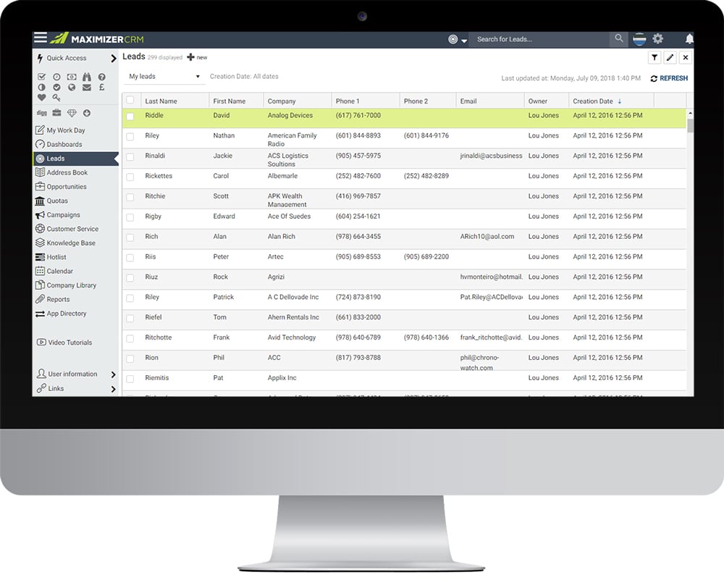The image size is (724, 588).
Task: Click the heart favorites icon
Action: 41,98
